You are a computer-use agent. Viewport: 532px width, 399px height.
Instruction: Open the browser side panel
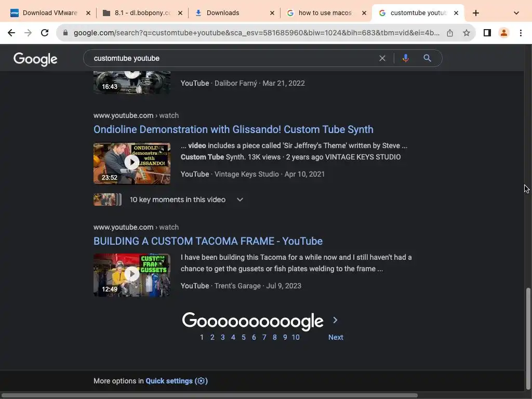487,33
